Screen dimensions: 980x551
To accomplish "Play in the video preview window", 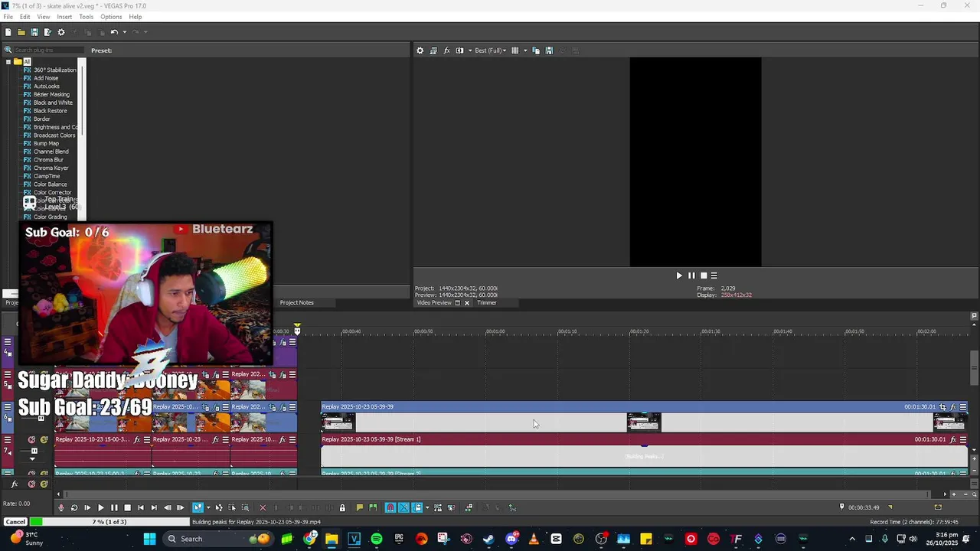I will point(678,275).
